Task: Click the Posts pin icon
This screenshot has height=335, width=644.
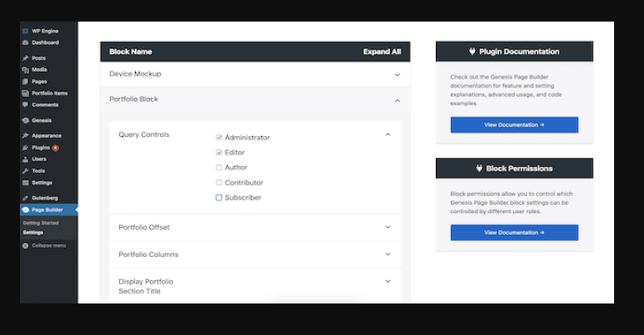Action: click(x=26, y=58)
